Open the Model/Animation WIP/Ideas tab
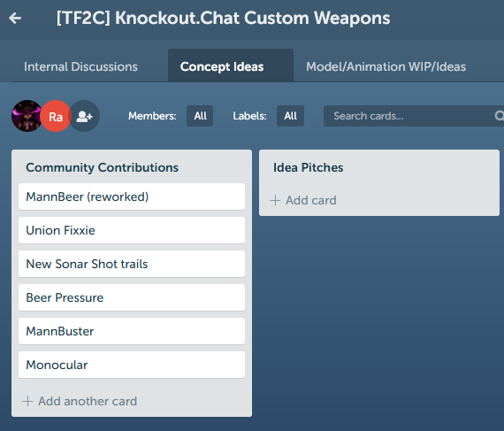This screenshot has width=504, height=431. [x=386, y=66]
